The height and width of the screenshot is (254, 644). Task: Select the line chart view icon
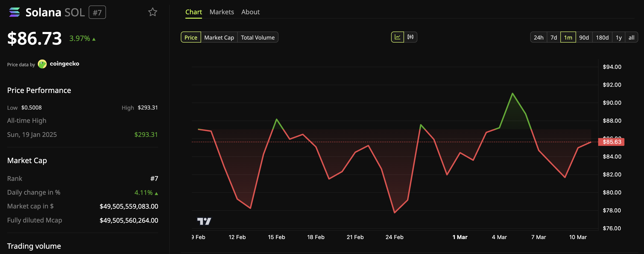[x=398, y=37]
